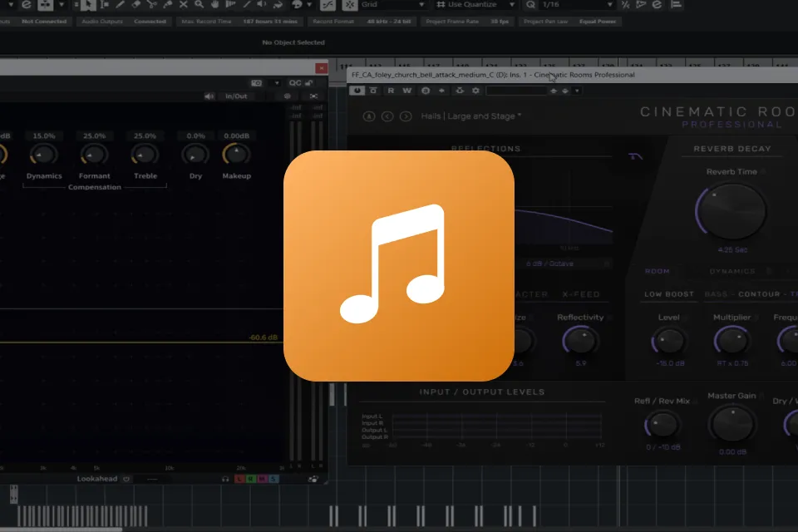Select the Object Selection arrow tool
Screen dimensions: 798x532
click(88, 5)
